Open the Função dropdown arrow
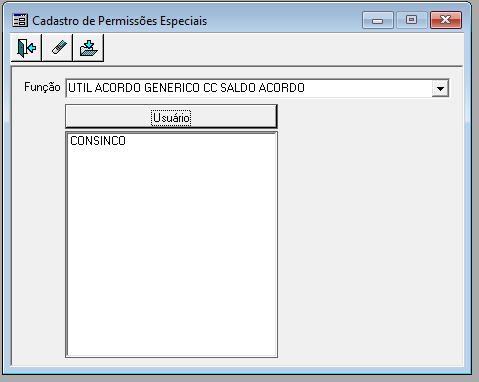 [x=440, y=88]
